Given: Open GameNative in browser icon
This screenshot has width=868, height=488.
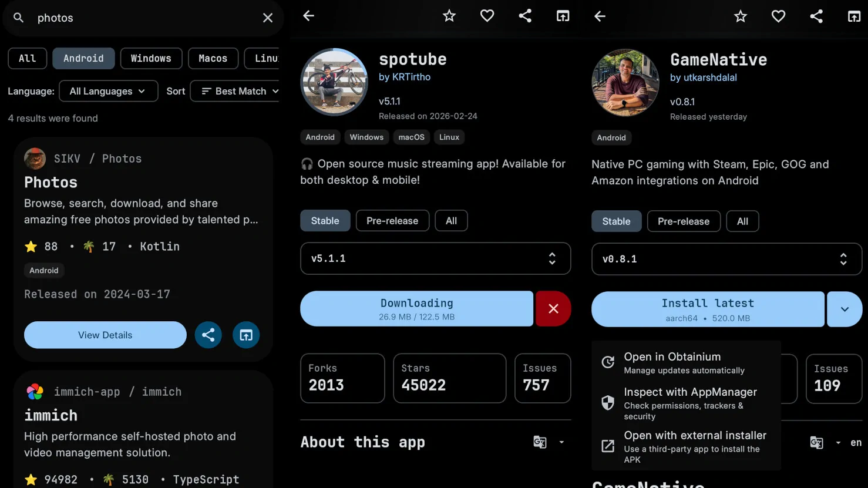Looking at the screenshot, I should tap(854, 16).
